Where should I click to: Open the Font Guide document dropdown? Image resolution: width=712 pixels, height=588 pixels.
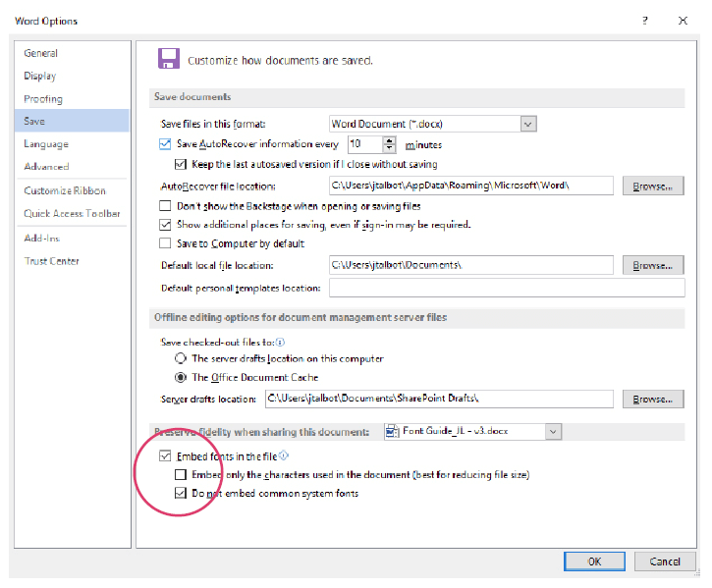[553, 431]
